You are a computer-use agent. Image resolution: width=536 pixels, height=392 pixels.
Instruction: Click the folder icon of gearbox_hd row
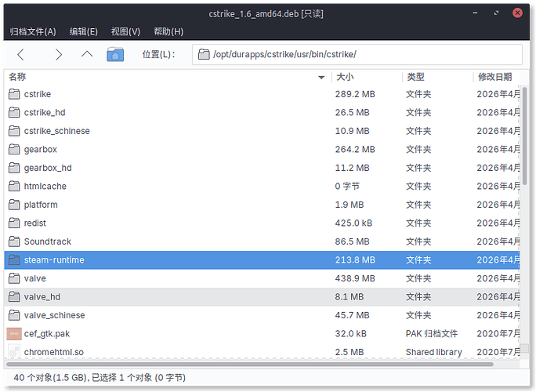[x=14, y=168]
